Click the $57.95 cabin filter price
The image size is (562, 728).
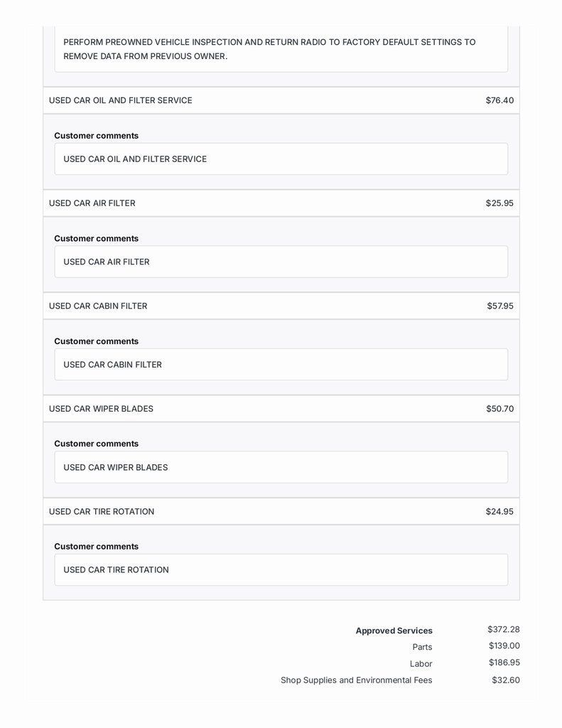click(x=500, y=306)
